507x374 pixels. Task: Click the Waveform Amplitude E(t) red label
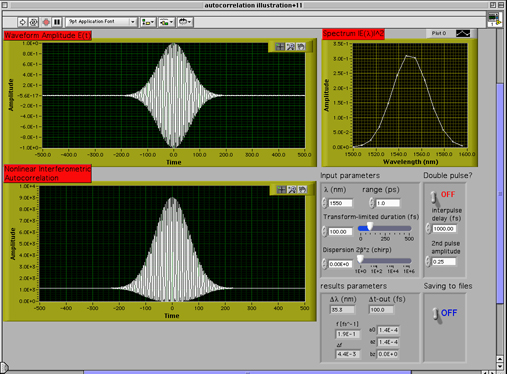pos(48,36)
